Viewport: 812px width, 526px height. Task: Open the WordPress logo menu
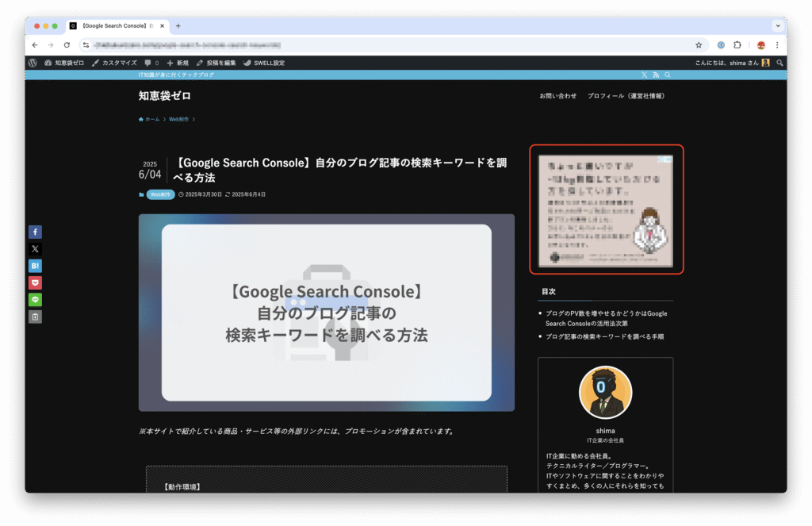(33, 63)
